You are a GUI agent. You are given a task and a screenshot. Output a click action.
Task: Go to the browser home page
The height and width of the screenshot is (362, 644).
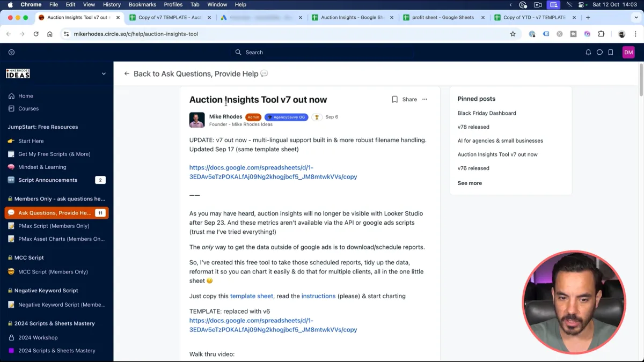[50, 34]
